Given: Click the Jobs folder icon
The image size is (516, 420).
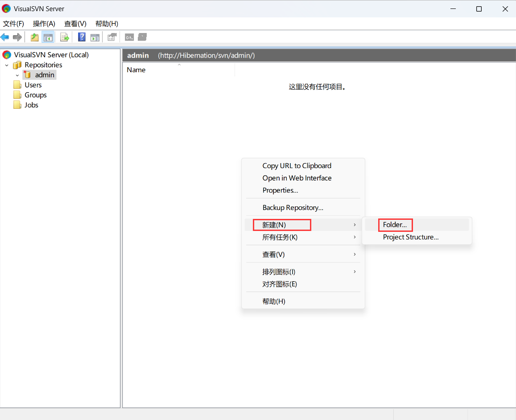Looking at the screenshot, I should pyautogui.click(x=17, y=105).
